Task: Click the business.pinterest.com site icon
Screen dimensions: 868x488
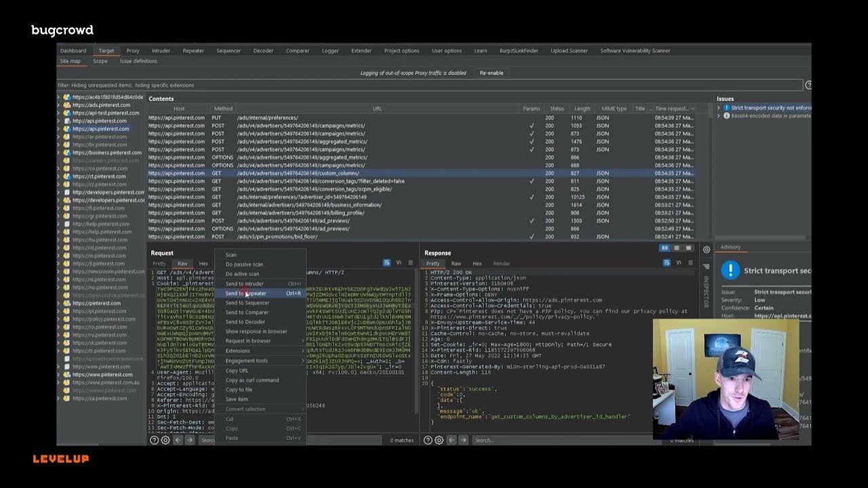Action: 67,152
